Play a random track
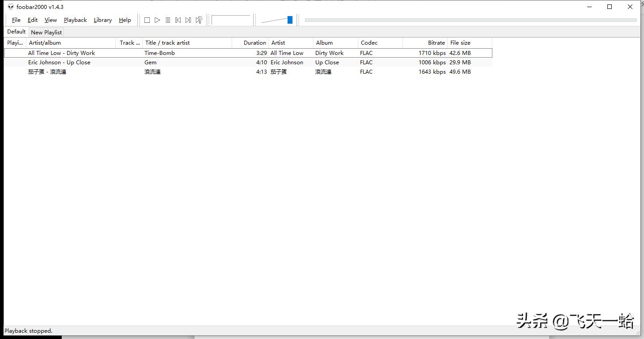 point(199,20)
